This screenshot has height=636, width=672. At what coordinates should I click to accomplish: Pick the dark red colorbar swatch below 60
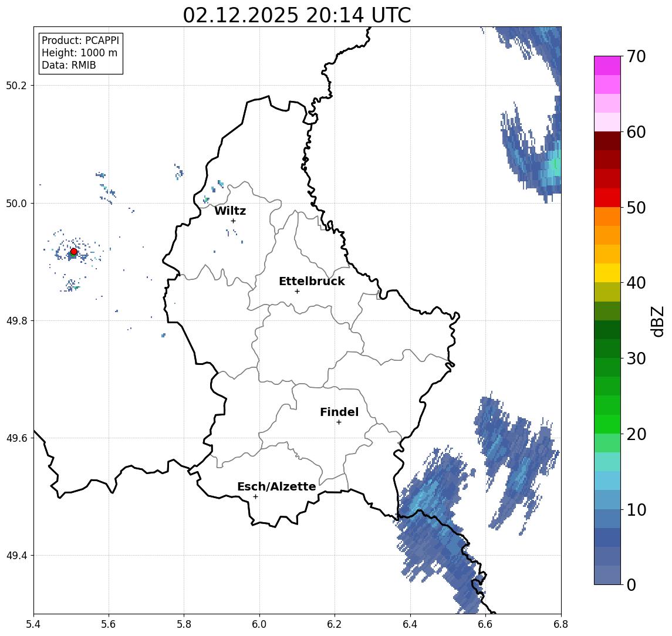(607, 141)
